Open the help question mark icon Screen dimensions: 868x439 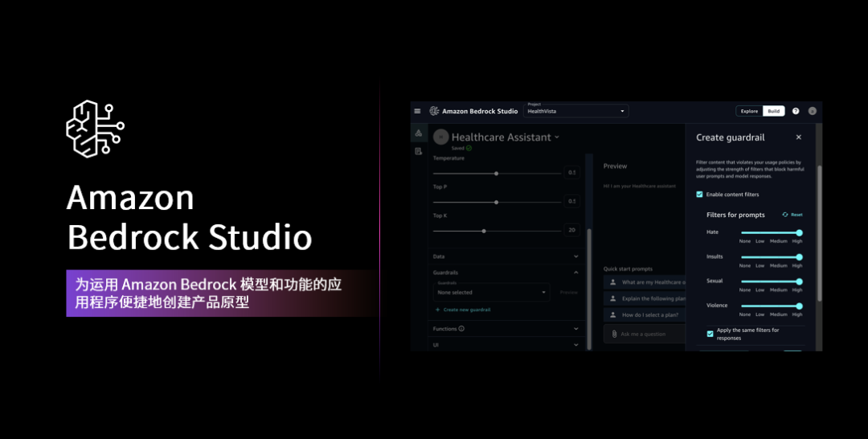click(x=796, y=111)
